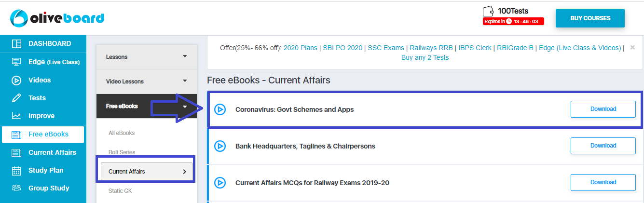Select All eBooks in the submenu
The height and width of the screenshot is (203, 644).
coord(122,133)
